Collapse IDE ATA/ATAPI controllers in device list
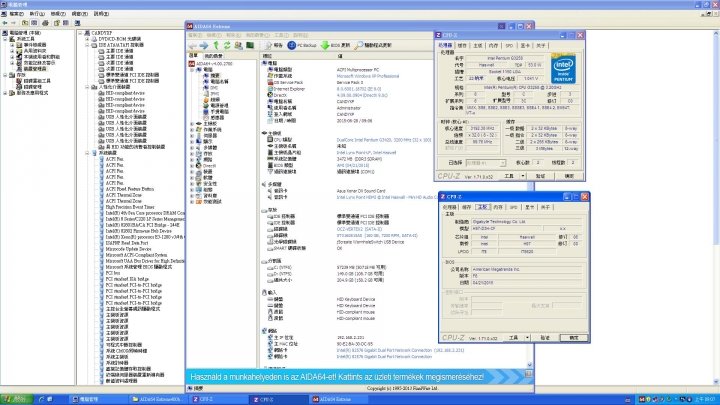The height and width of the screenshot is (405, 720). 87,45
